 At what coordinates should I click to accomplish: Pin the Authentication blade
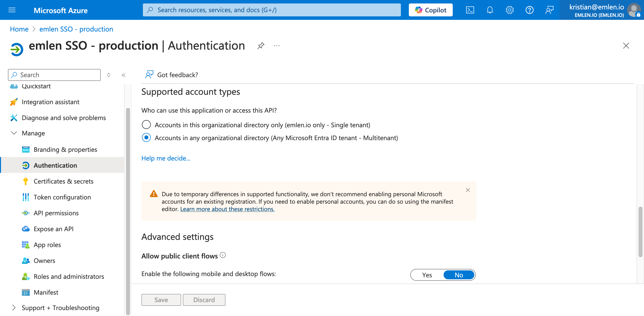[261, 46]
